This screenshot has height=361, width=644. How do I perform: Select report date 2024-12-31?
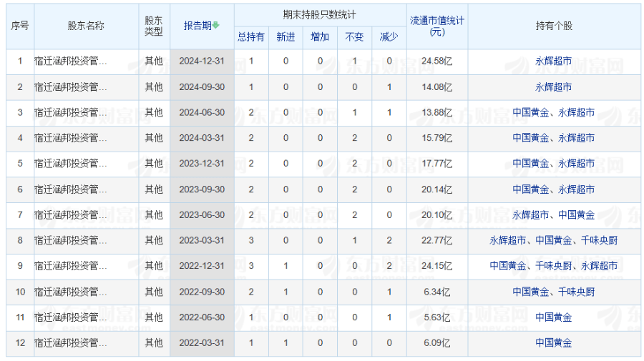[x=202, y=61]
